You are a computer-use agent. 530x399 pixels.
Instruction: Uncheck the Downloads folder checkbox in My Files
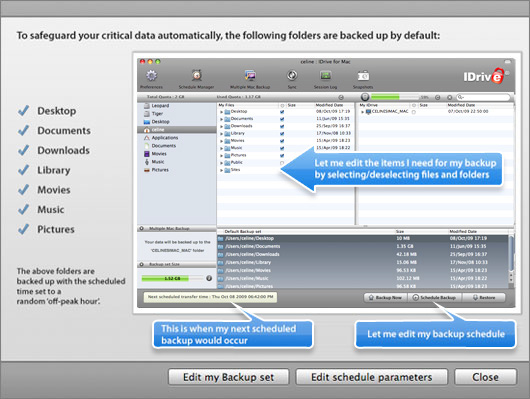[282, 126]
